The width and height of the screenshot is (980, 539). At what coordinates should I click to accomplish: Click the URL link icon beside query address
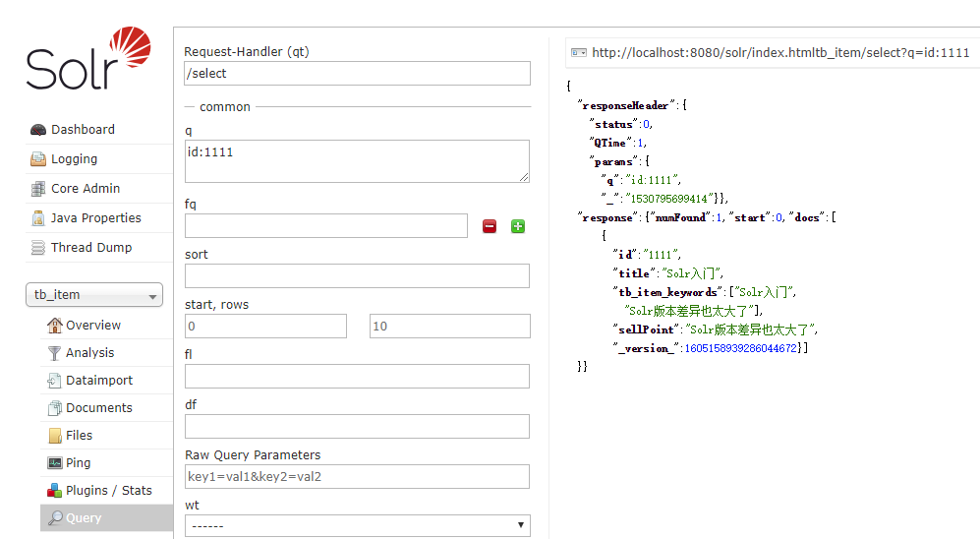579,52
